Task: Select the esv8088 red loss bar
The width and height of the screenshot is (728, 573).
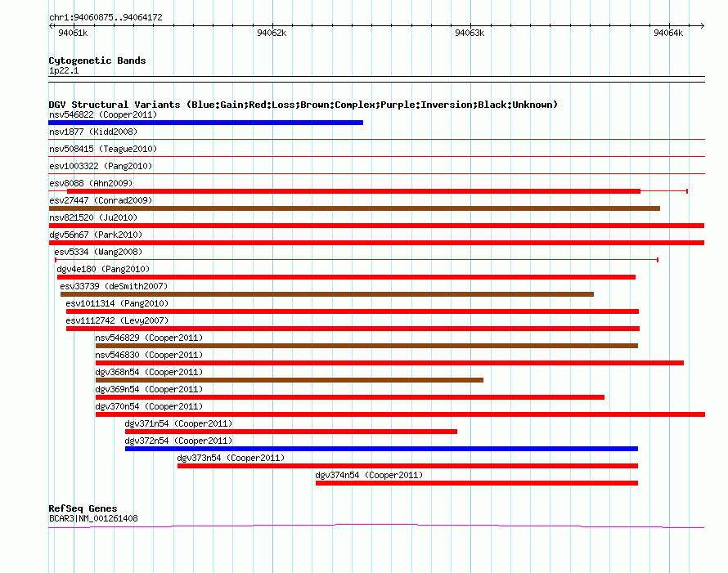Action: pyautogui.click(x=354, y=191)
